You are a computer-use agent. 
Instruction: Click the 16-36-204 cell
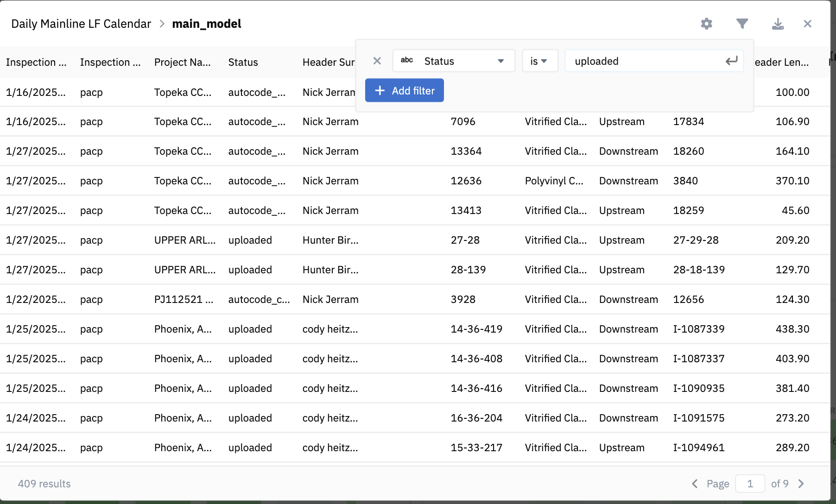tap(476, 418)
